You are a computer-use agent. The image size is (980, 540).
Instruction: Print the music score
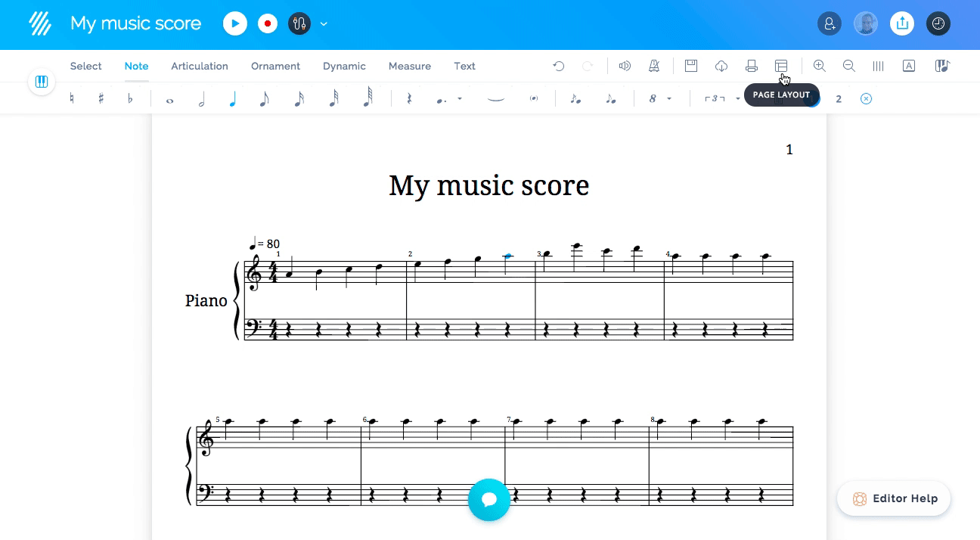(x=751, y=67)
